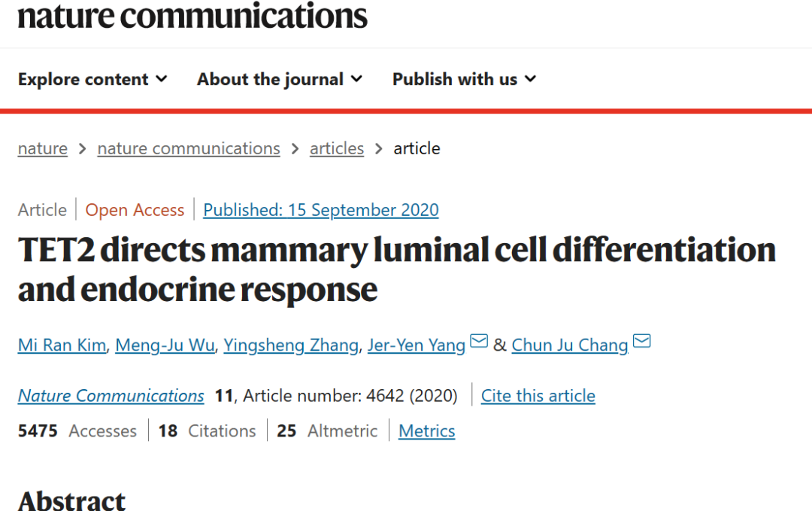812x511 pixels.
Task: Open author Mi Ran Kim
Action: (62, 345)
